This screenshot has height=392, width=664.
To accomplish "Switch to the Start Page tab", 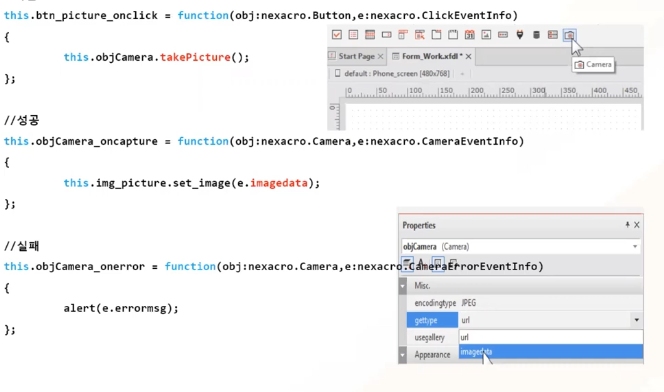I will click(357, 56).
